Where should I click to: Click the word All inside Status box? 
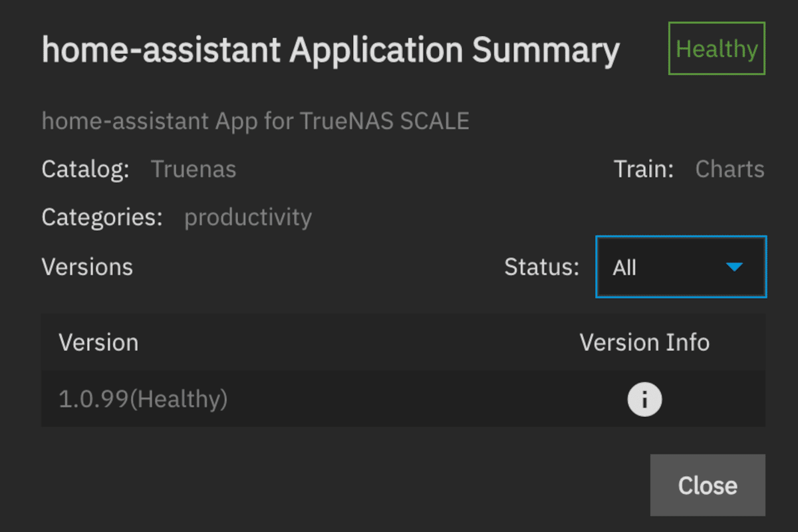pos(624,268)
